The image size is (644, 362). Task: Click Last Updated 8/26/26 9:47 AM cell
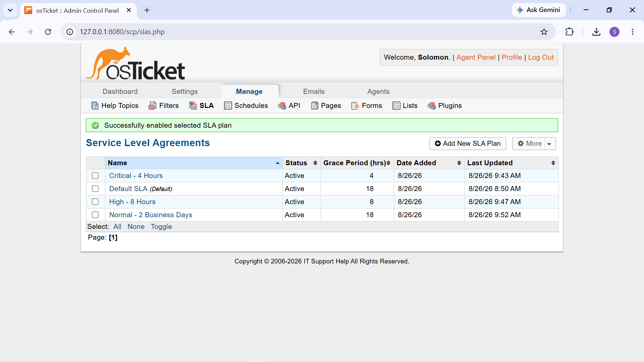tap(512, 202)
